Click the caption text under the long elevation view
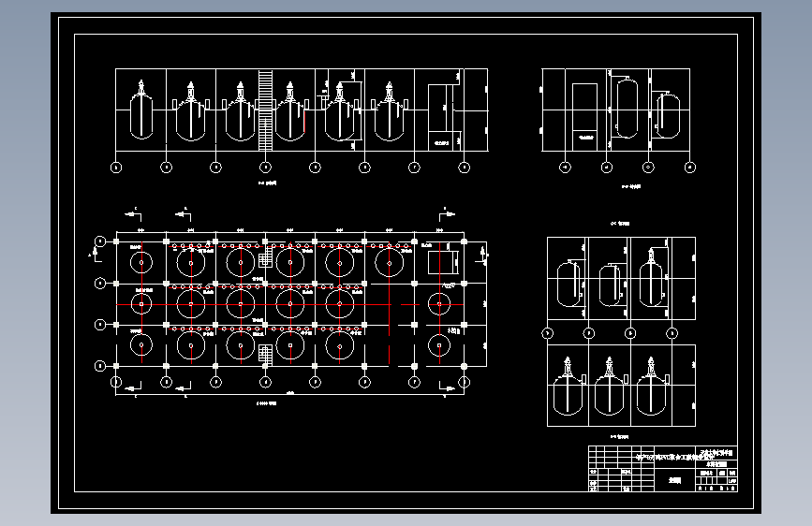The height and width of the screenshot is (526, 812). tap(268, 183)
